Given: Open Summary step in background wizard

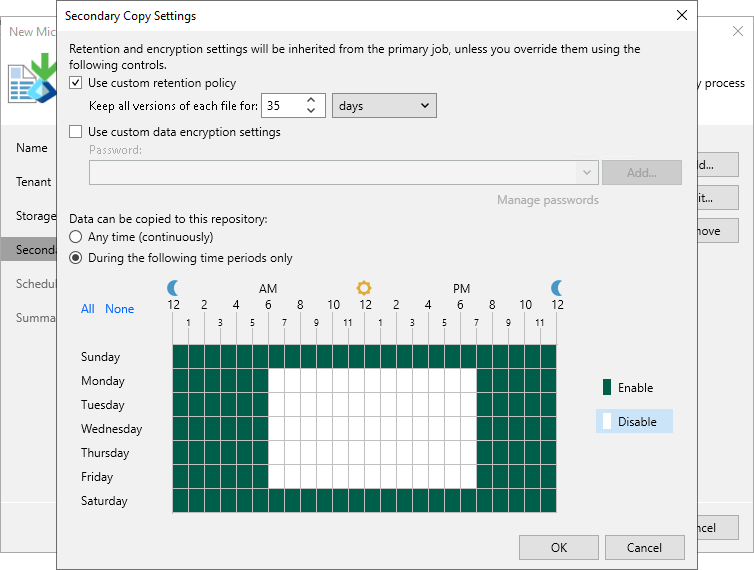Looking at the screenshot, I should pyautogui.click(x=36, y=318).
